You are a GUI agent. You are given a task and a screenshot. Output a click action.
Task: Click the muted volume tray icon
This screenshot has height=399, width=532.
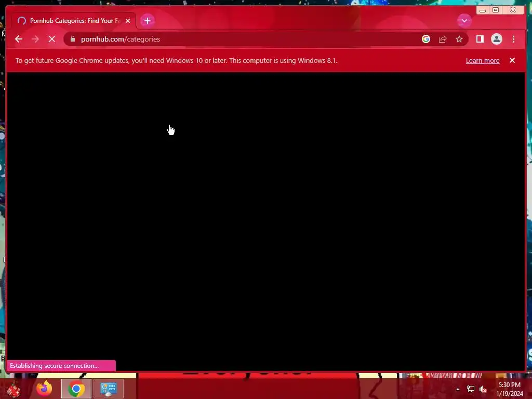483,389
